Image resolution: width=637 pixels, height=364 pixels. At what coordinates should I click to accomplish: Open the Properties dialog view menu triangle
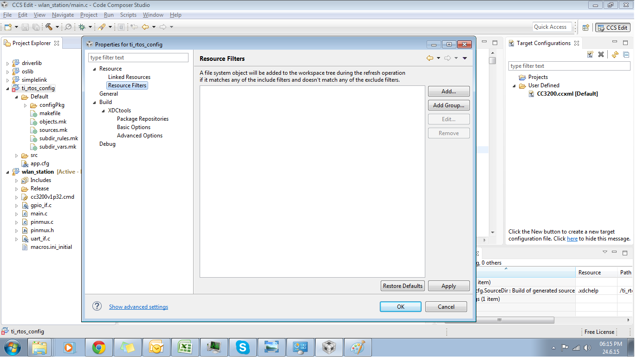pos(465,58)
